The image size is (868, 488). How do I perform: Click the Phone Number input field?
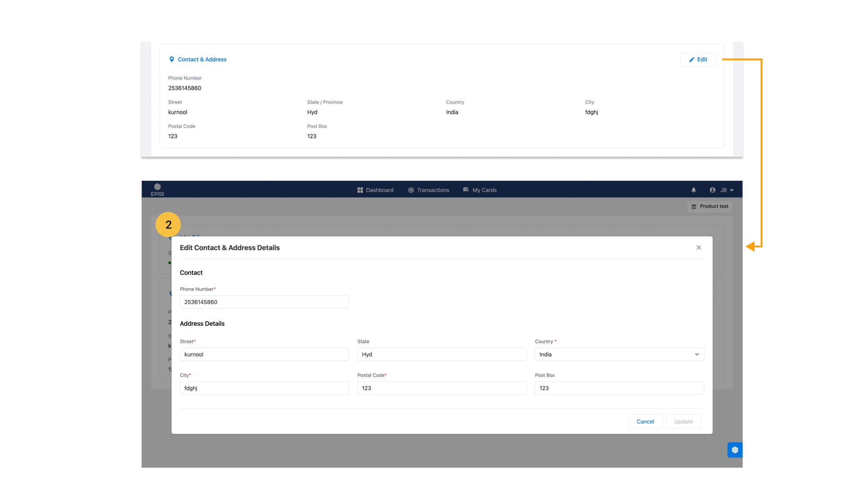point(264,302)
